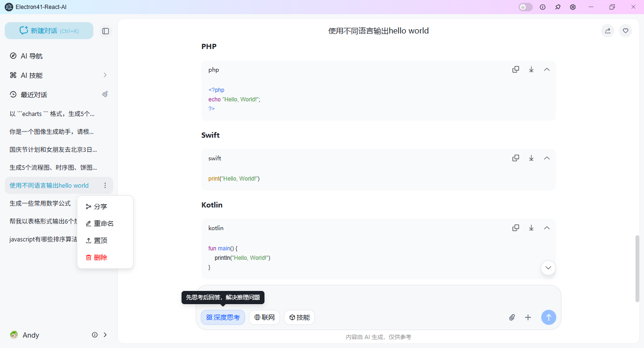Favorite the conversation with the heart icon
This screenshot has height=348, width=644.
[626, 31]
